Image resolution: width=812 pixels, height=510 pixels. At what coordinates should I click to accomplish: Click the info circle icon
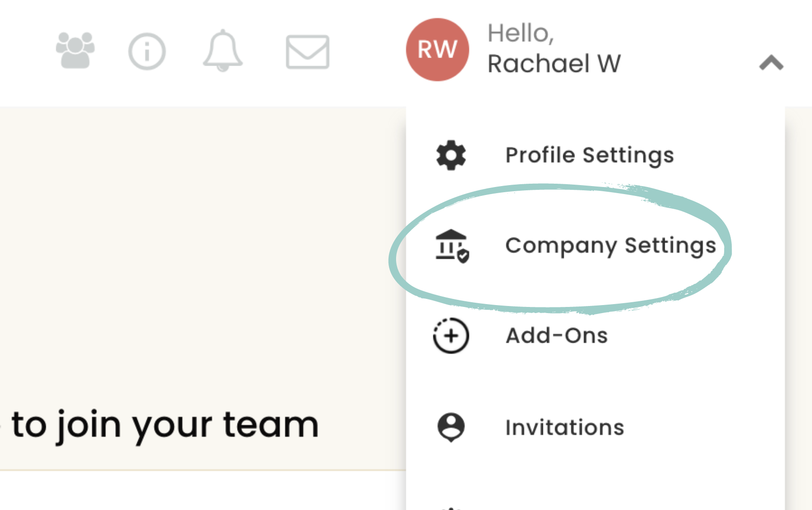pos(147,51)
